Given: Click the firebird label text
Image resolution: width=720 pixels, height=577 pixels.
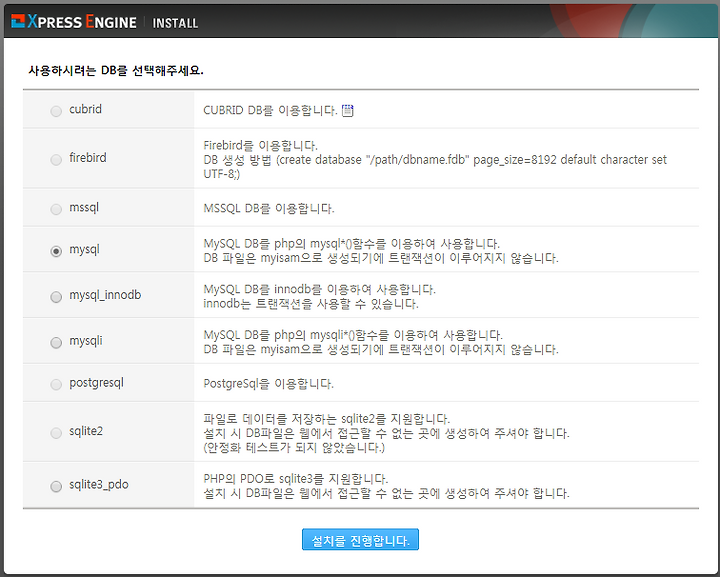Looking at the screenshot, I should click(88, 158).
